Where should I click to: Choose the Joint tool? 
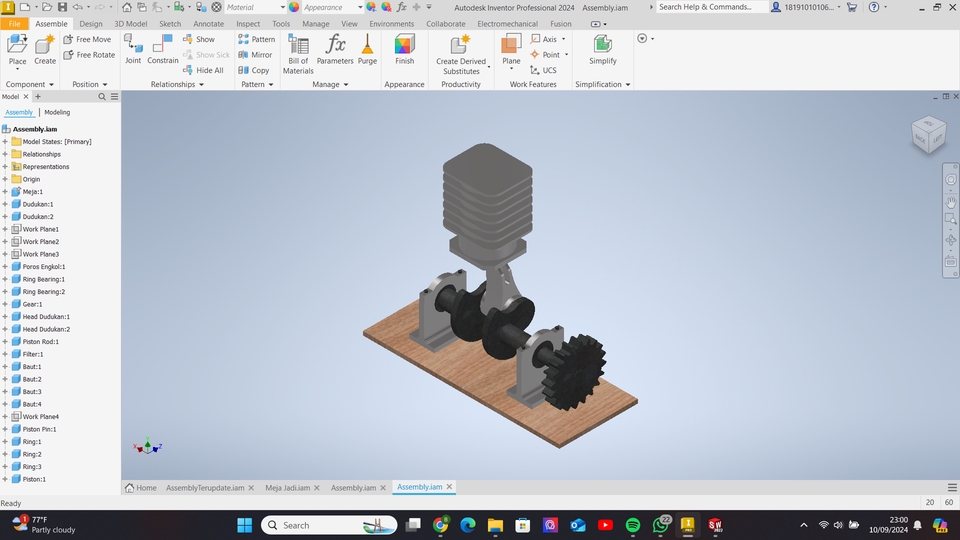(x=133, y=50)
